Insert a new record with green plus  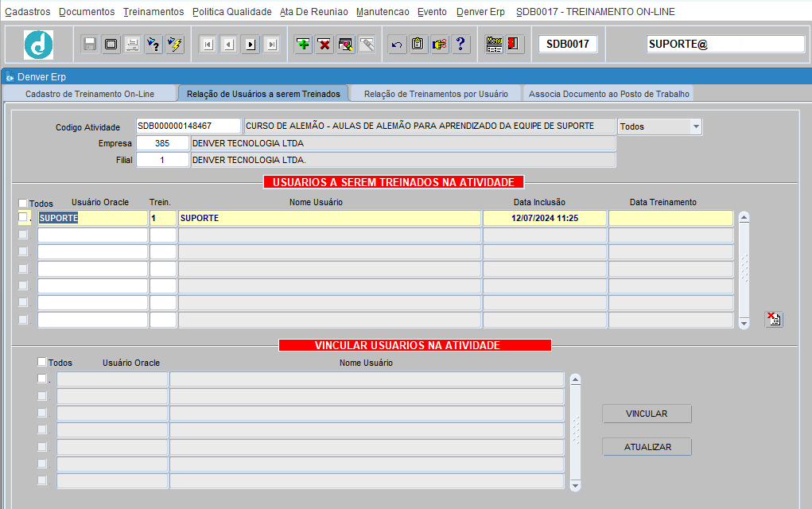click(x=304, y=45)
